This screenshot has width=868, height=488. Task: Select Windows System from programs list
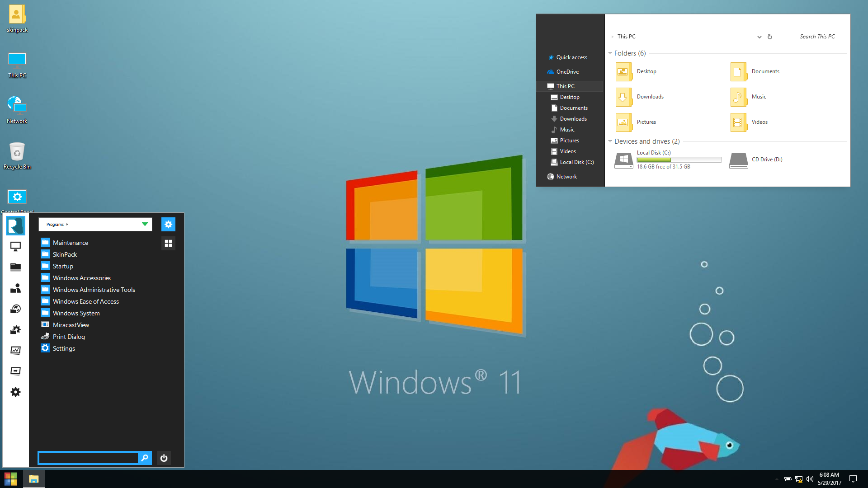(75, 313)
